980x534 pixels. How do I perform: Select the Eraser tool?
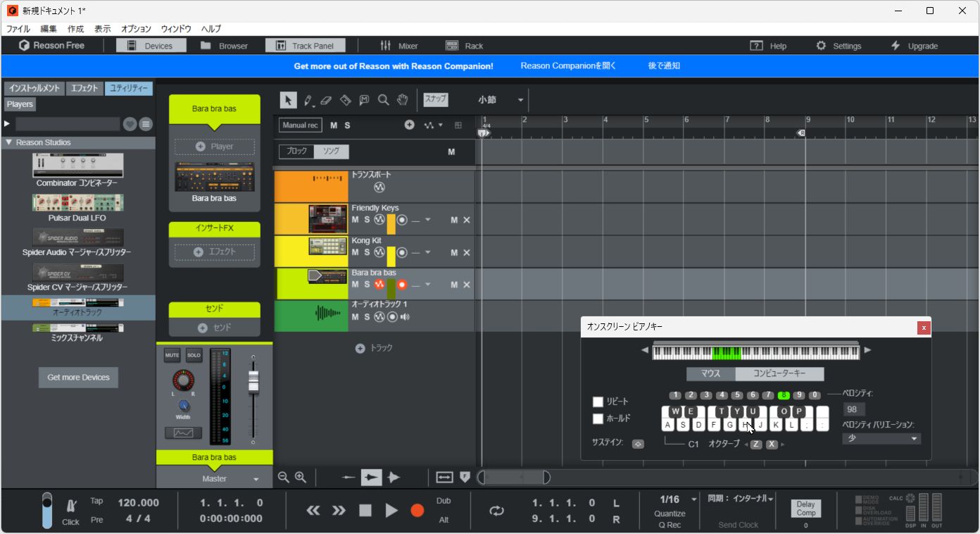coord(326,100)
